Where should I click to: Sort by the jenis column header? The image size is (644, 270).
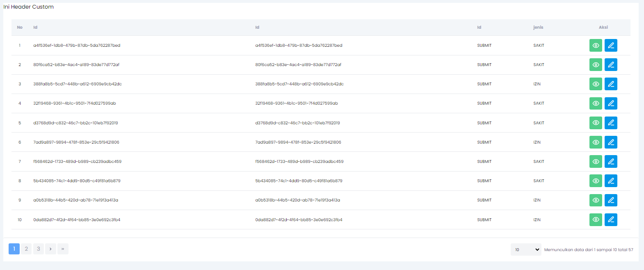click(538, 27)
